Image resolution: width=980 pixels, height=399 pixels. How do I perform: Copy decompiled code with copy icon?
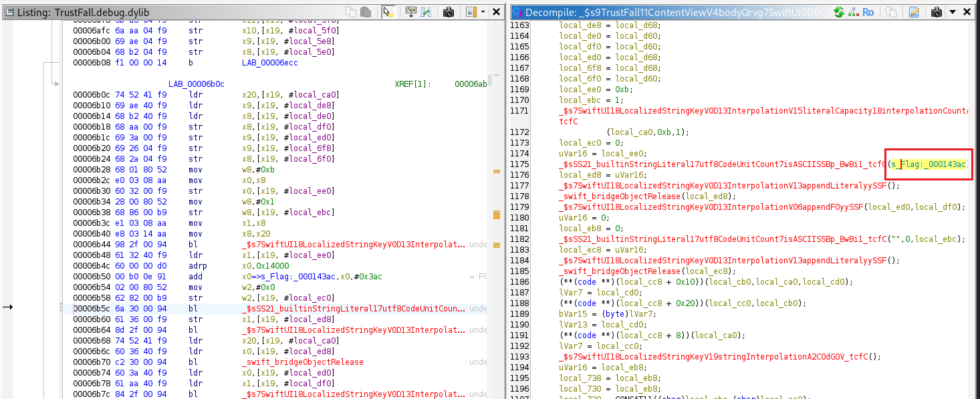point(891,12)
